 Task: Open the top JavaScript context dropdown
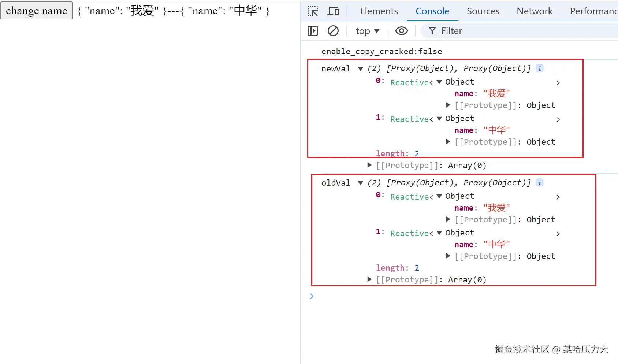(367, 31)
